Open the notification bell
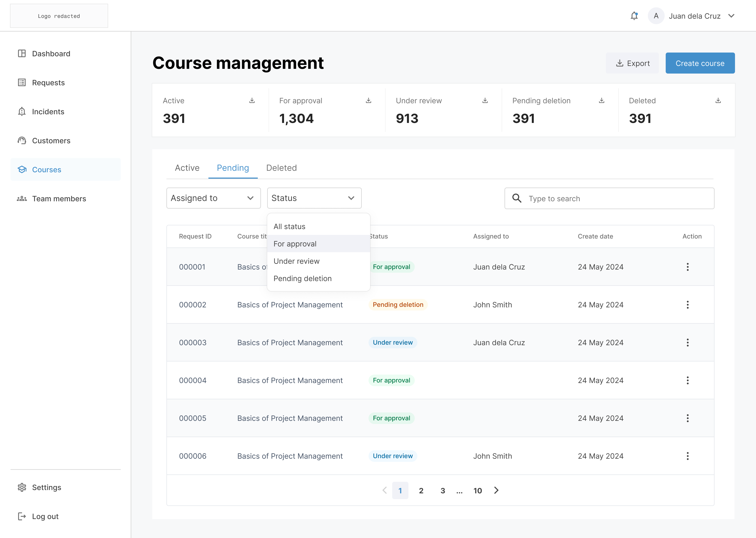The width and height of the screenshot is (756, 538). 634,15
